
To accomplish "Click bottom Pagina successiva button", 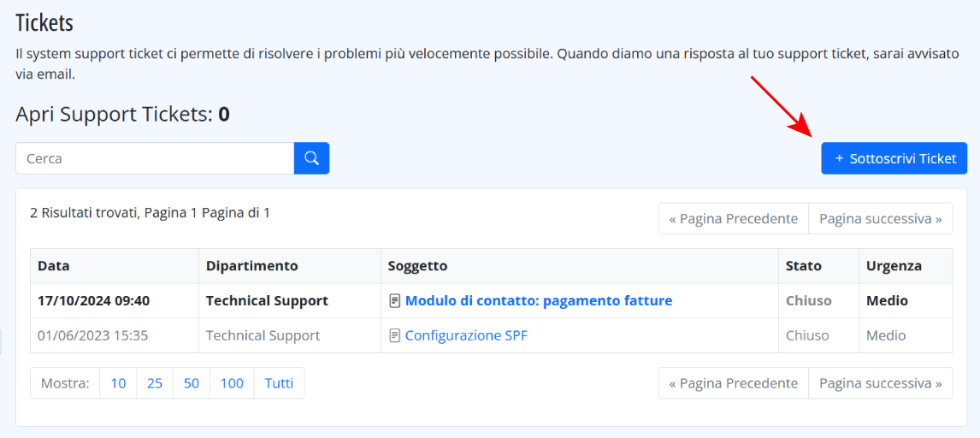I will click(x=881, y=383).
